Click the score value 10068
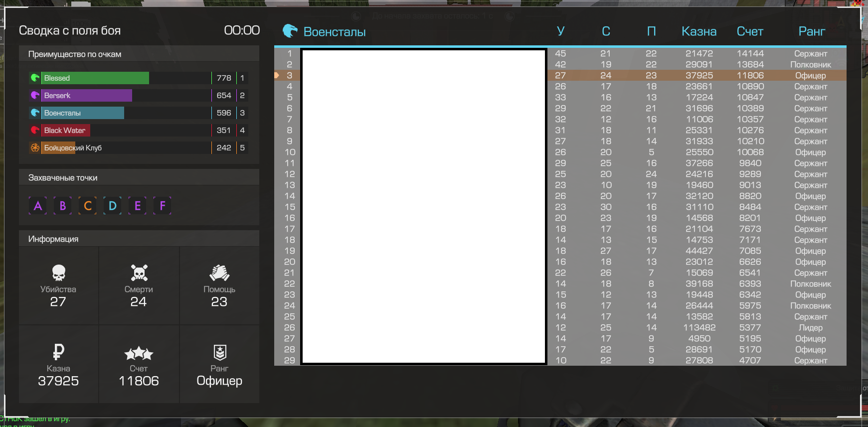The image size is (868, 427). (750, 152)
